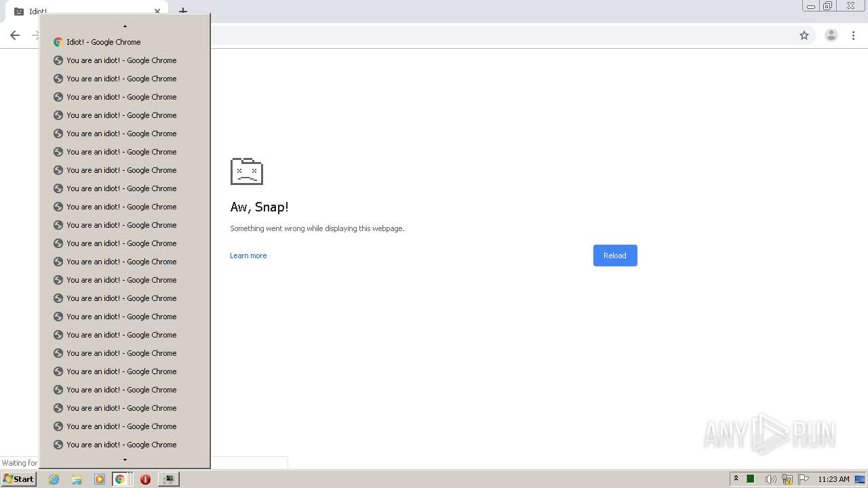Click the Chrome logo beside 'Idiot! - Google Chrome'

click(58, 42)
